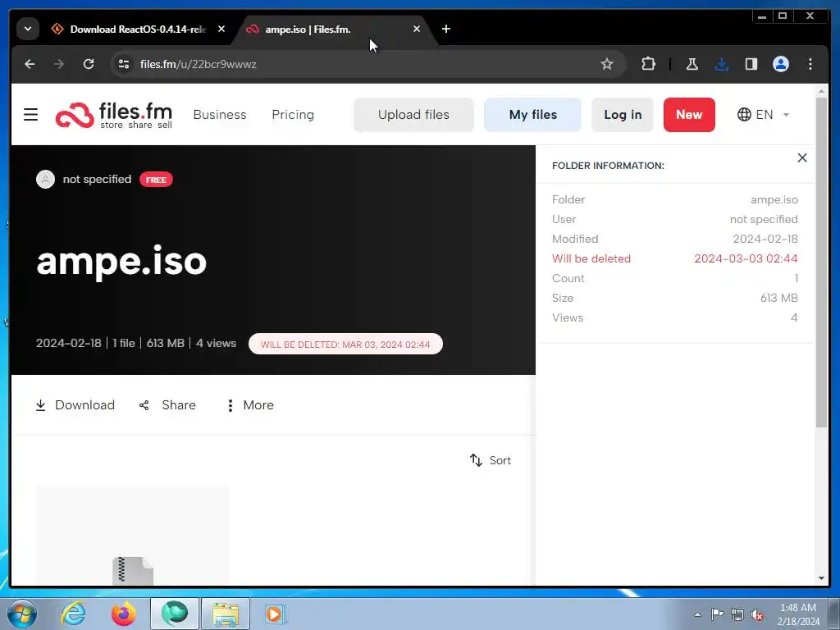Open the browser profile avatar
The height and width of the screenshot is (630, 840).
[x=781, y=64]
